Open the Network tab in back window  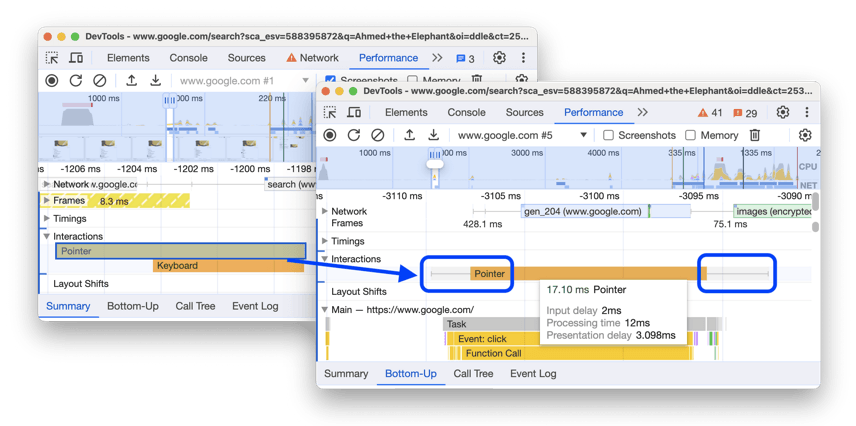(x=313, y=58)
